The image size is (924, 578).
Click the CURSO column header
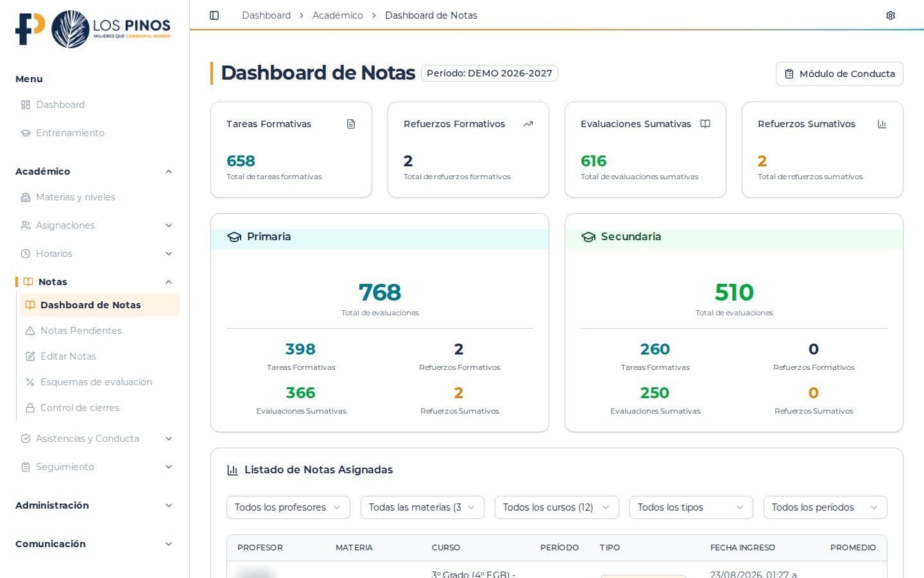446,548
